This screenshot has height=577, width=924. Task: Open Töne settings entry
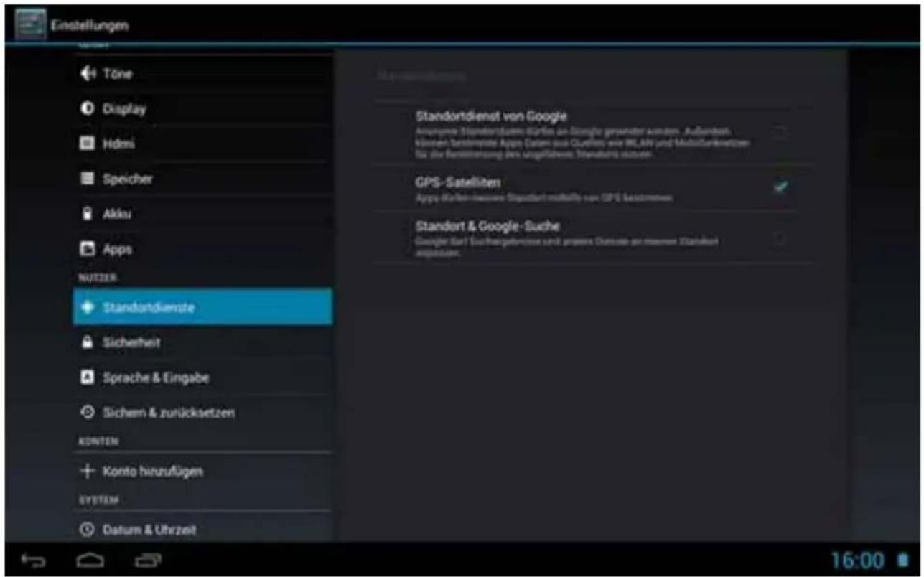(x=202, y=74)
